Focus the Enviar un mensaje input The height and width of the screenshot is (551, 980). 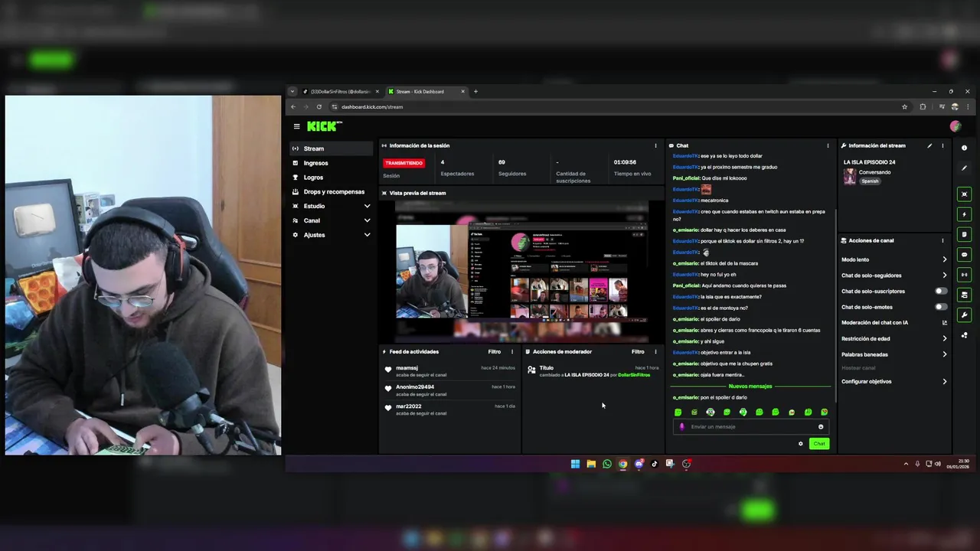pyautogui.click(x=750, y=427)
